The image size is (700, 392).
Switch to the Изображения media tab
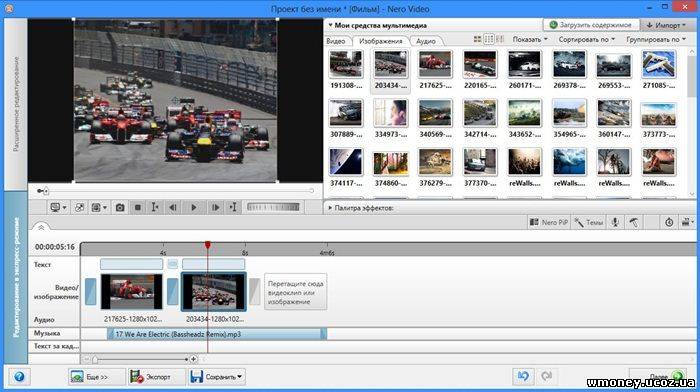381,41
